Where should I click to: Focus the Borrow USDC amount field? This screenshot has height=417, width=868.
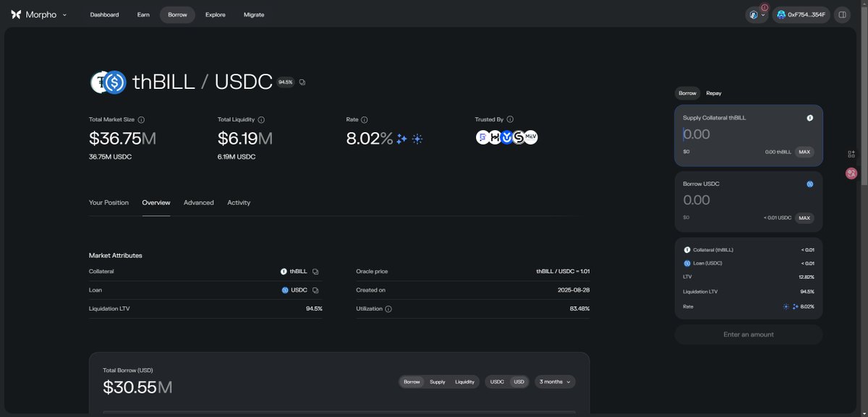pos(731,200)
